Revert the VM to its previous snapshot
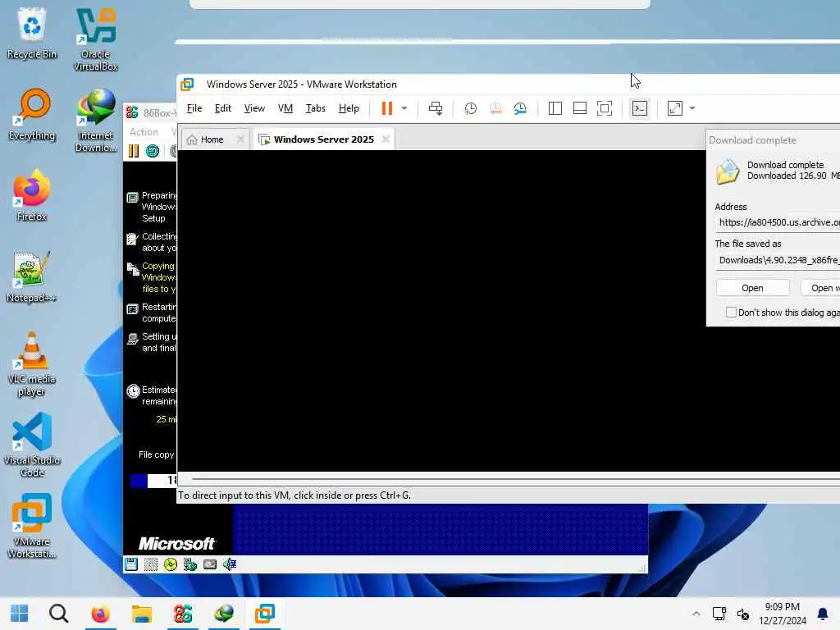840x630 pixels. [495, 109]
